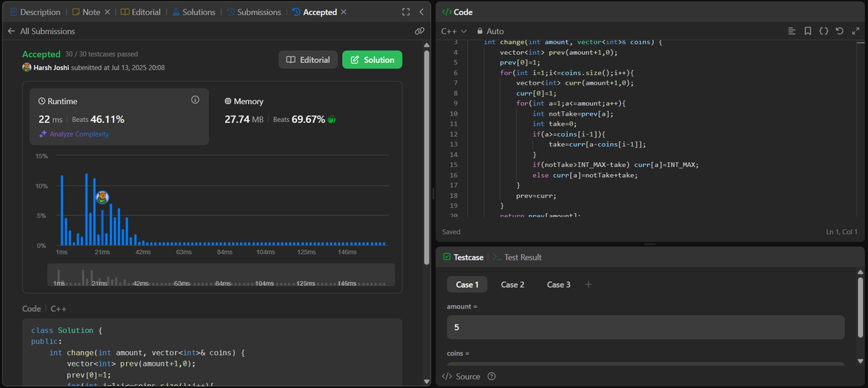Screen dimensions: 868x388
Task: Click code line 'prev=curr;' in editor
Action: coord(536,196)
